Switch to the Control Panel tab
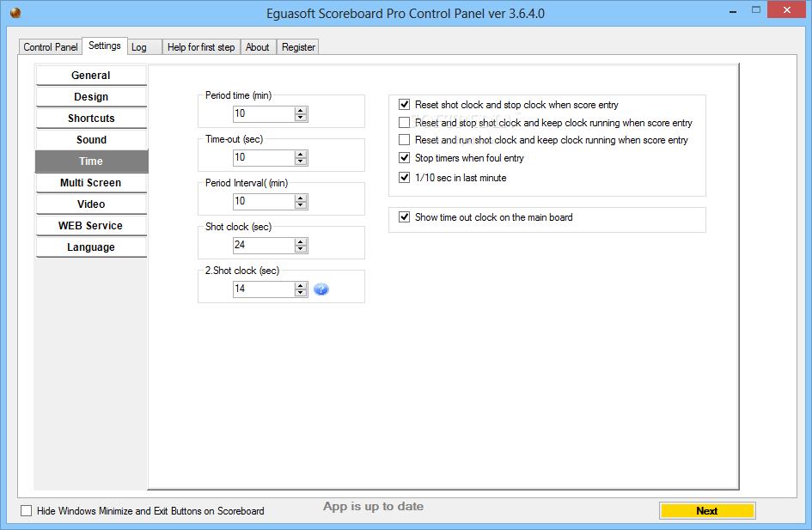 click(x=50, y=47)
